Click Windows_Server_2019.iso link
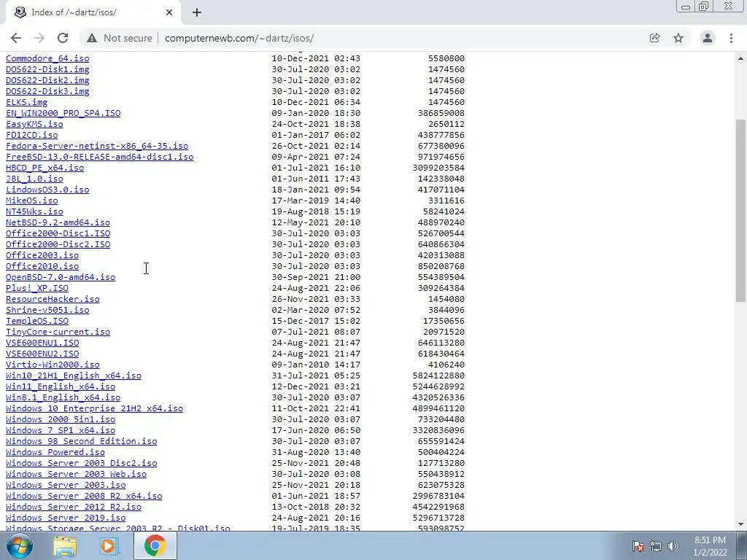This screenshot has height=560, width=747. tap(66, 518)
